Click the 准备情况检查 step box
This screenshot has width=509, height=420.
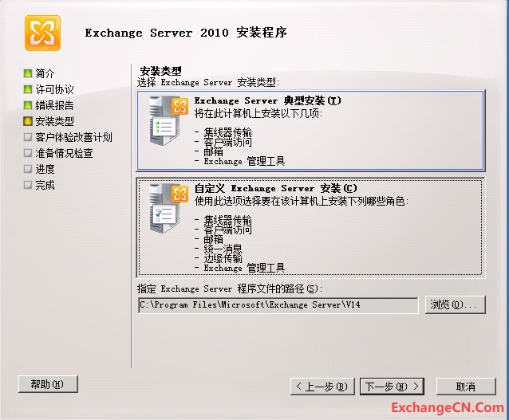pos(28,153)
